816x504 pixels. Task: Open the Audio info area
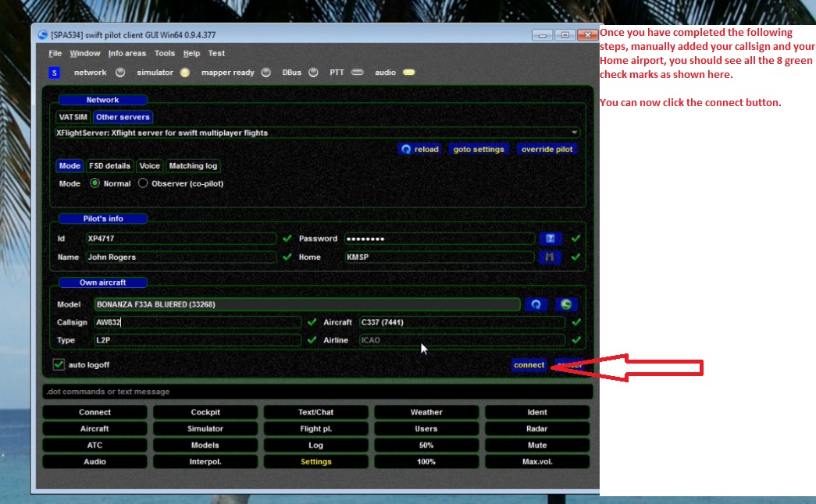click(x=94, y=463)
